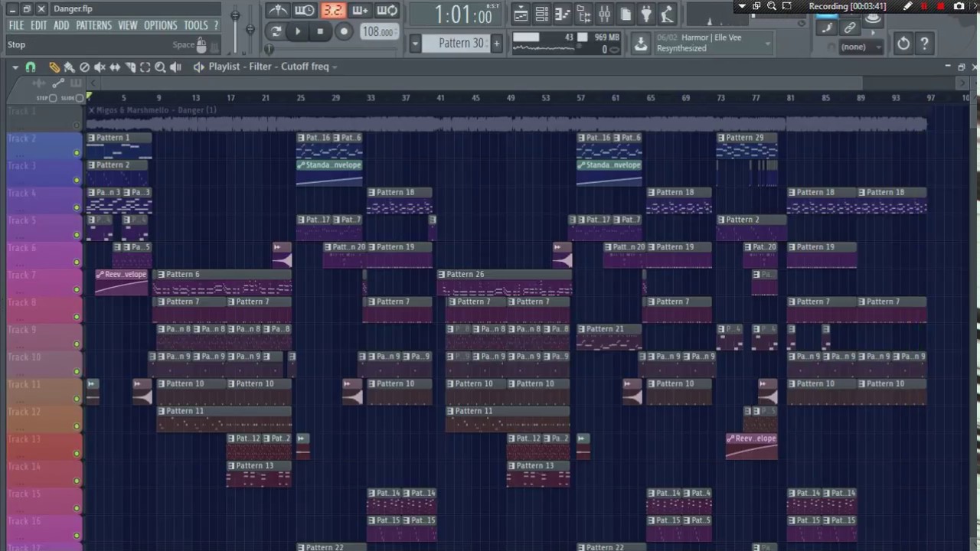The height and width of the screenshot is (551, 980).
Task: Adjust the master volume slider
Action: pyautogui.click(x=235, y=17)
